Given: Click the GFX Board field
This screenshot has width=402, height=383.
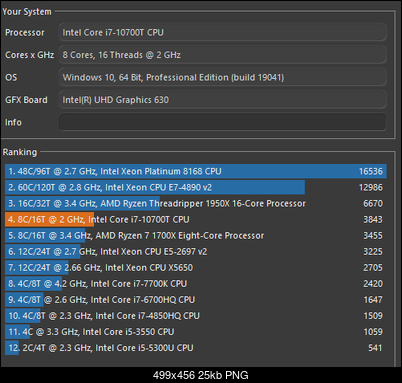Looking at the screenshot, I should pyautogui.click(x=223, y=100).
